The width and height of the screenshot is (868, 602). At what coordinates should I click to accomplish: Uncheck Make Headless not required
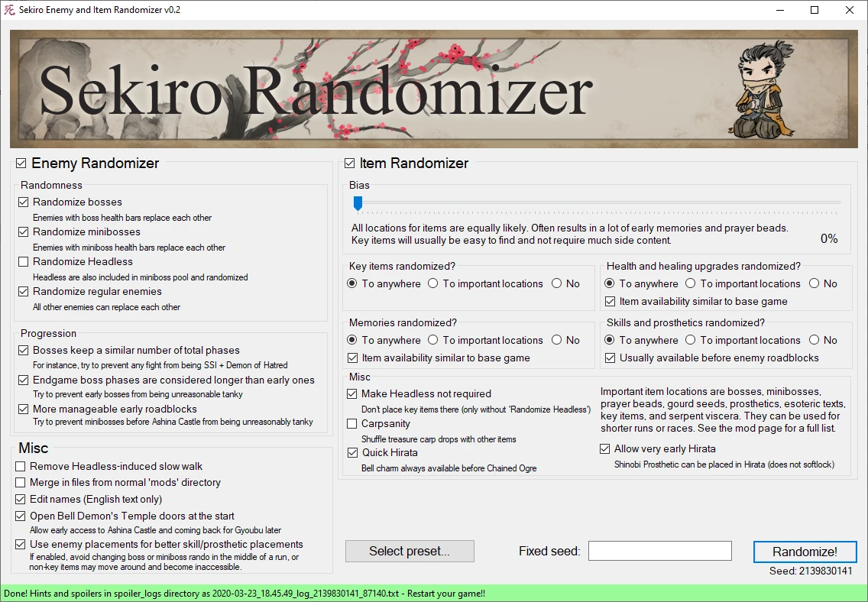[x=352, y=394]
